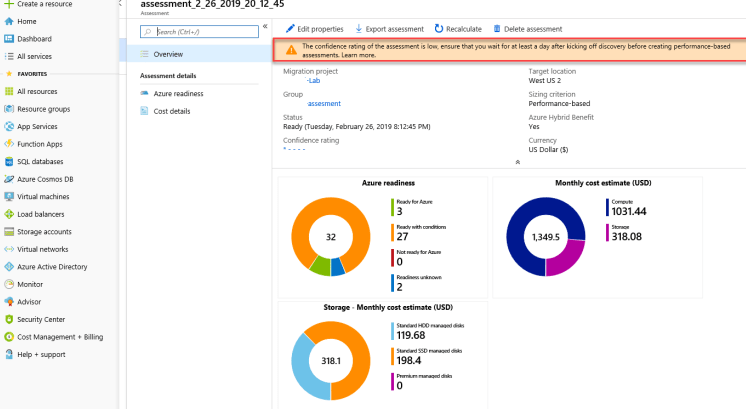Click the Compute value 1031.44
The image size is (746, 409).
tap(628, 212)
